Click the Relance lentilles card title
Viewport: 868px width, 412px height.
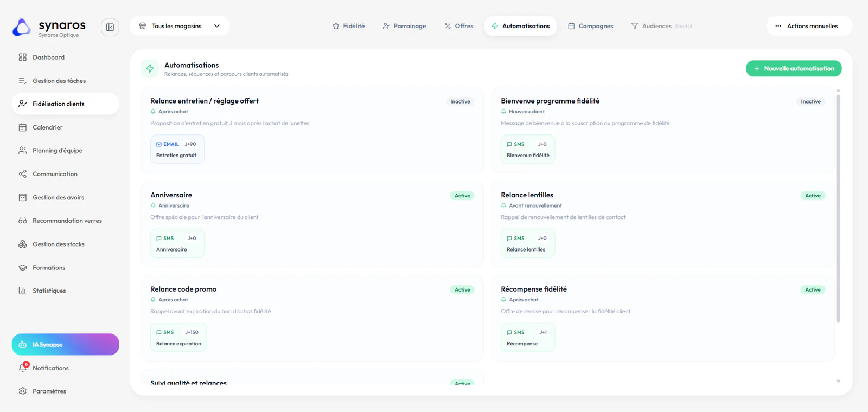point(527,195)
